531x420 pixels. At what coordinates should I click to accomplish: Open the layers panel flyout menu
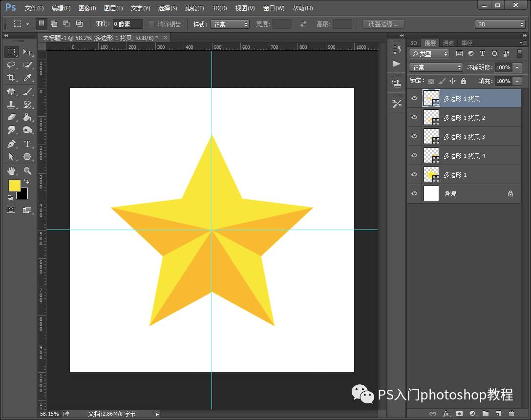pyautogui.click(x=523, y=42)
